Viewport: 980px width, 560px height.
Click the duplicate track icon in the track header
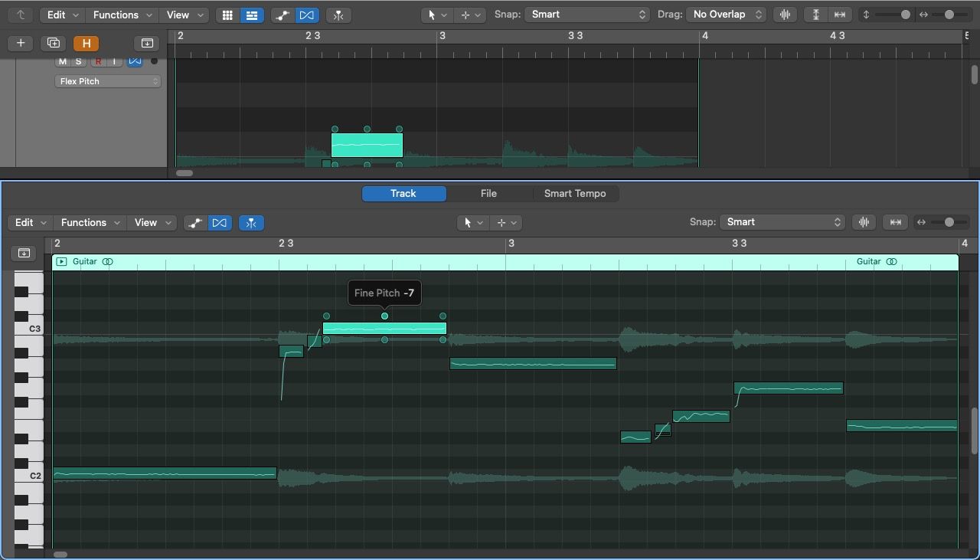[53, 43]
